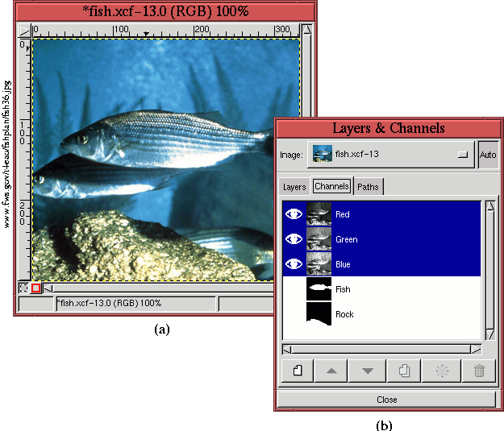This screenshot has width=504, height=431.
Task: Select the Rock channel row
Action: pyautogui.click(x=343, y=314)
